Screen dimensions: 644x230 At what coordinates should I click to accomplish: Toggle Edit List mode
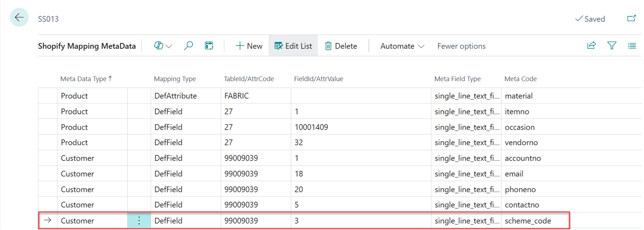[293, 46]
